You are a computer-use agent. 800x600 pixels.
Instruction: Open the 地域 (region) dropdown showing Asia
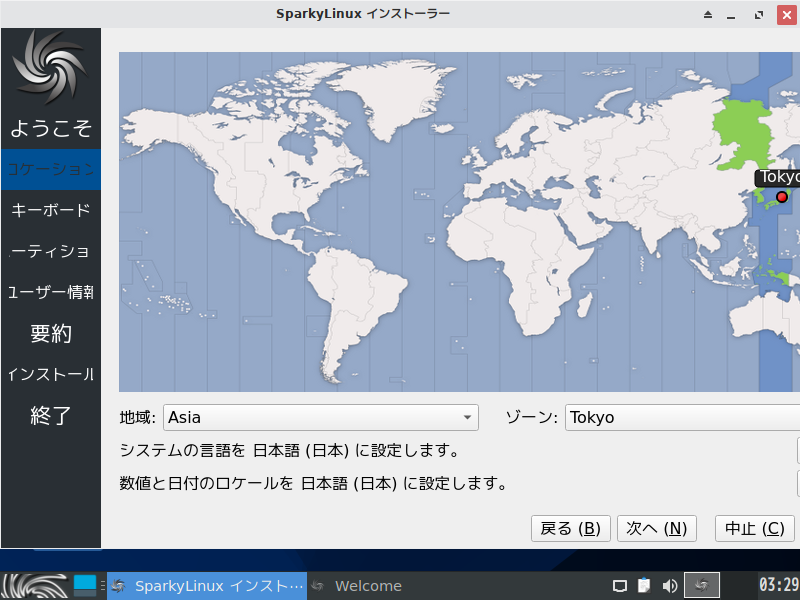320,417
